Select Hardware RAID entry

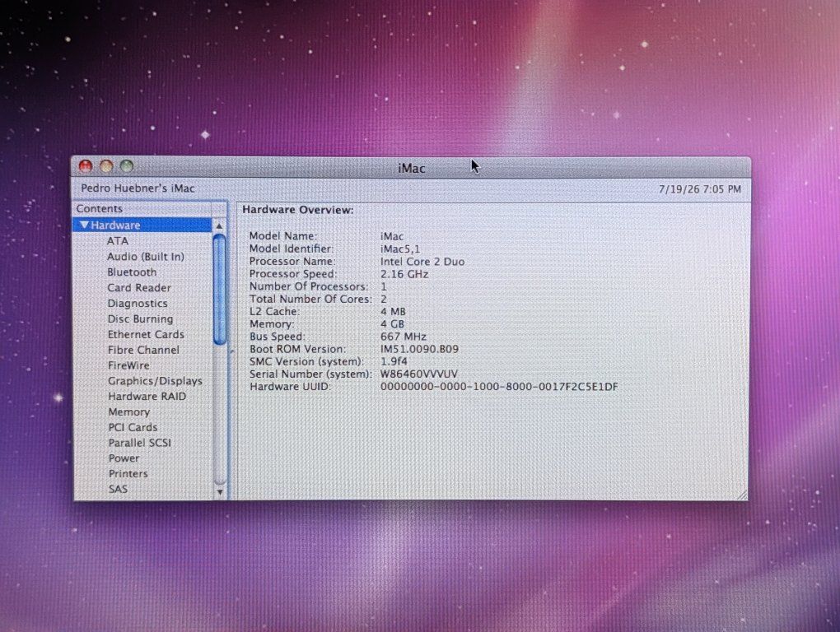(147, 397)
